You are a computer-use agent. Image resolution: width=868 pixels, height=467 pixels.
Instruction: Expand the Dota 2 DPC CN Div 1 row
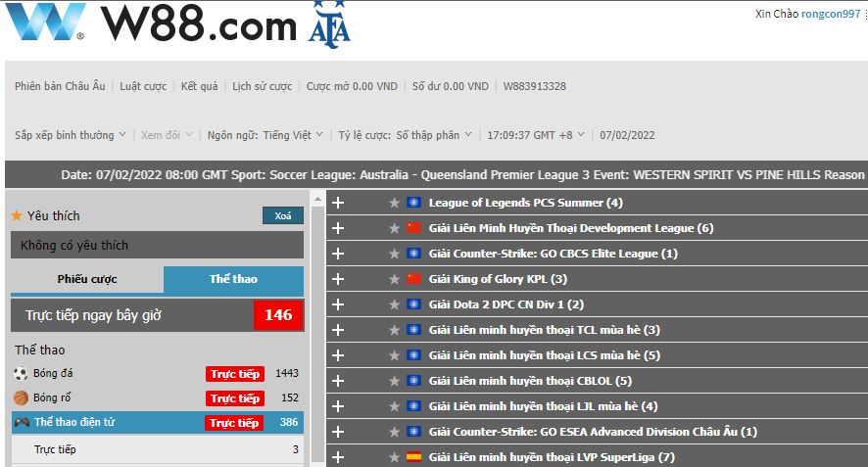click(338, 304)
